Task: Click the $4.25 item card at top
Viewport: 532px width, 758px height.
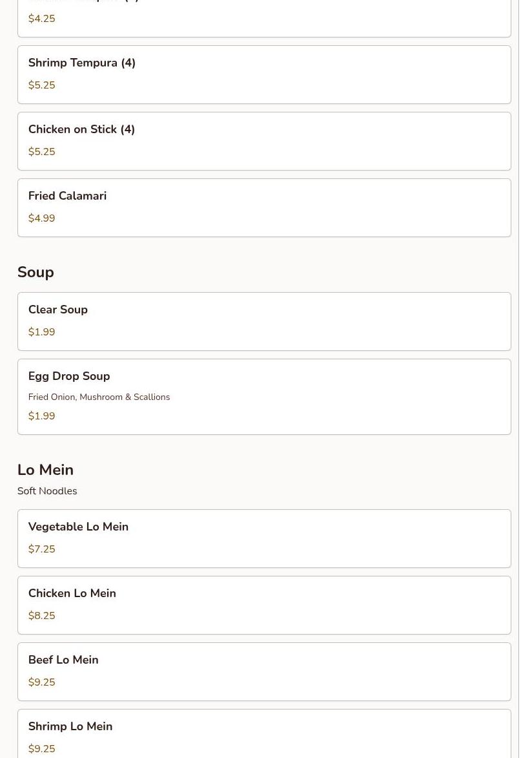Action: 264,18
